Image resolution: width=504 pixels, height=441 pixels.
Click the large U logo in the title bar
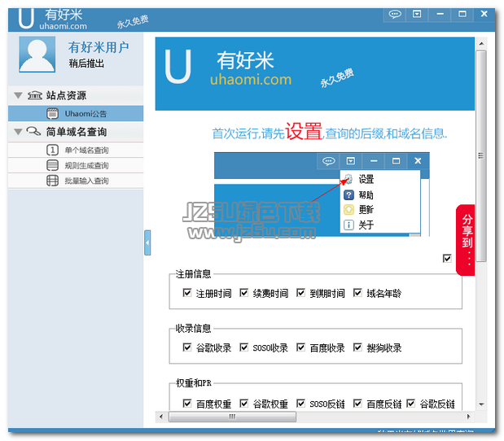26,19
